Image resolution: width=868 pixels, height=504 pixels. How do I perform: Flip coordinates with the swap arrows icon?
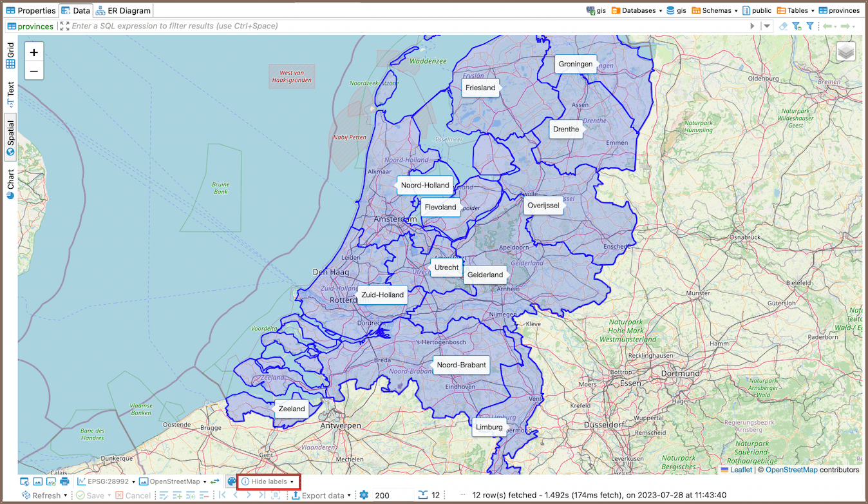pyautogui.click(x=215, y=481)
